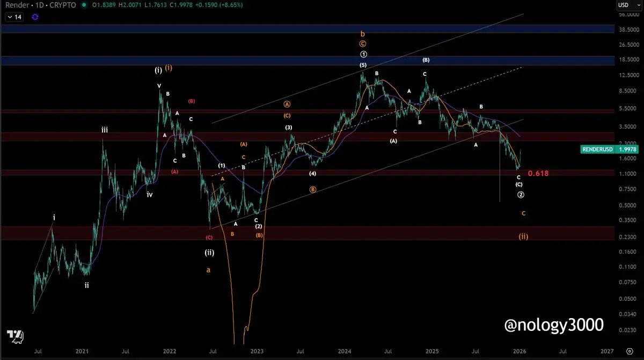644x360 pixels.
Task: Click the 2021 label on time axis
Action: pos(82,351)
